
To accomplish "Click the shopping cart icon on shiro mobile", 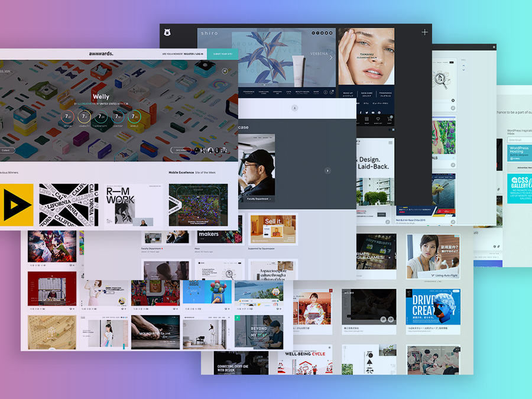I will point(390,119).
